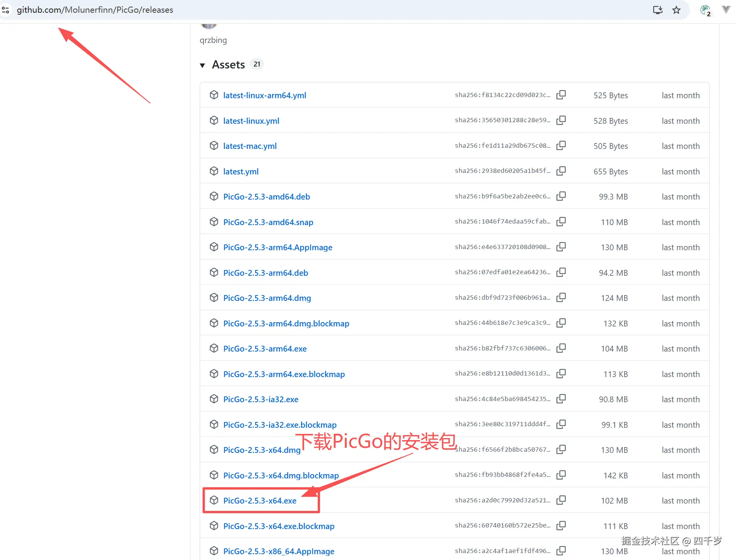Download PicGo-2.5.3-arm64.AppImage

(x=278, y=247)
